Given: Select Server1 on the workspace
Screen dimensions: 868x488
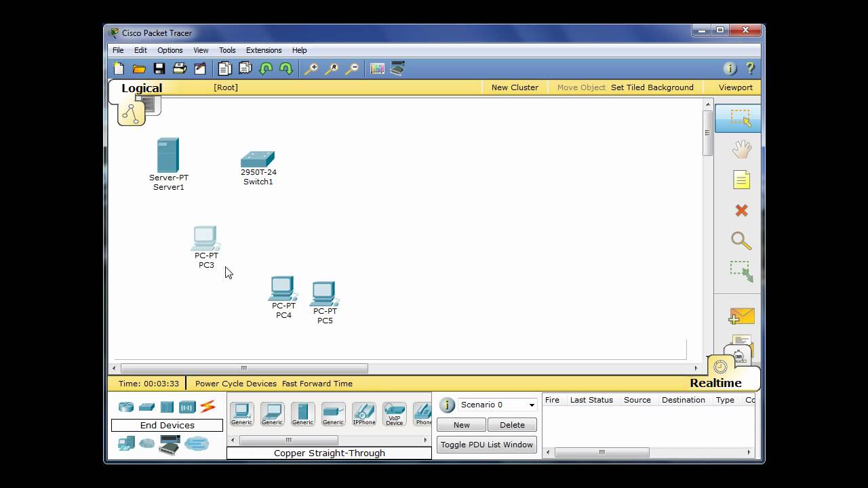Looking at the screenshot, I should click(x=168, y=156).
